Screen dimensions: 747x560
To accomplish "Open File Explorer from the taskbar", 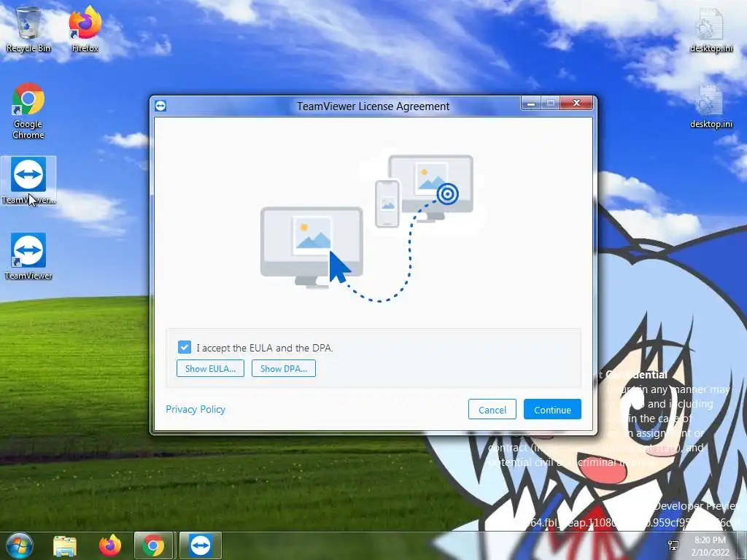I will click(x=65, y=546).
